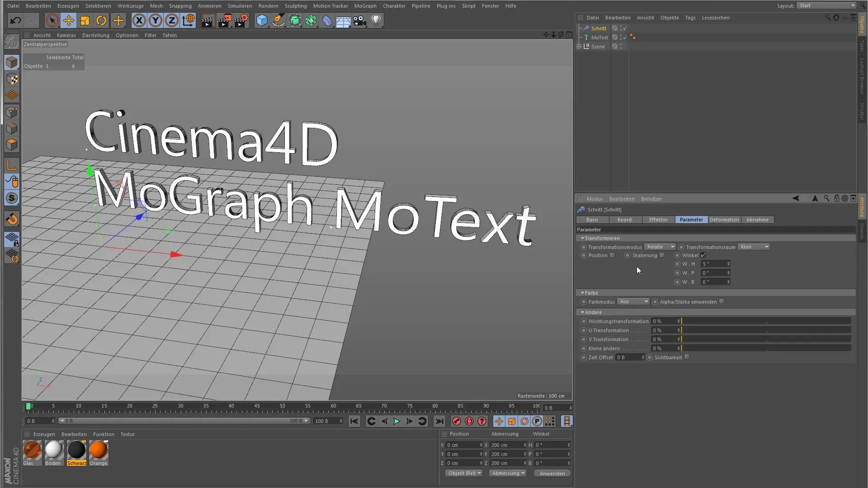Activate the Move tool
868x488 pixels.
click(x=69, y=20)
